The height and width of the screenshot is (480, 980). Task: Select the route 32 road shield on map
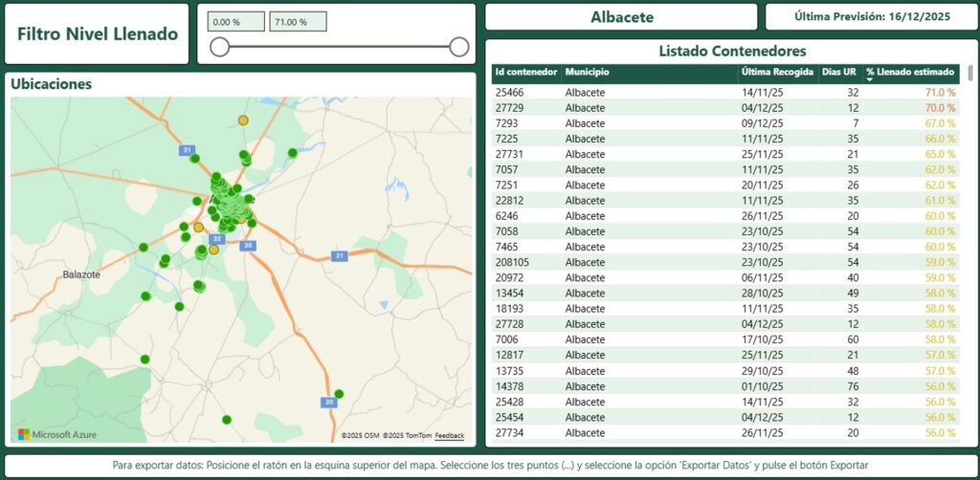pos(217,238)
